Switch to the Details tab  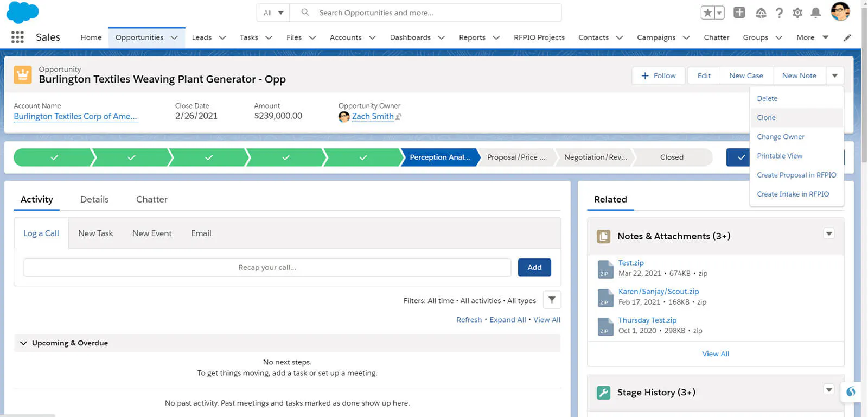coord(94,199)
